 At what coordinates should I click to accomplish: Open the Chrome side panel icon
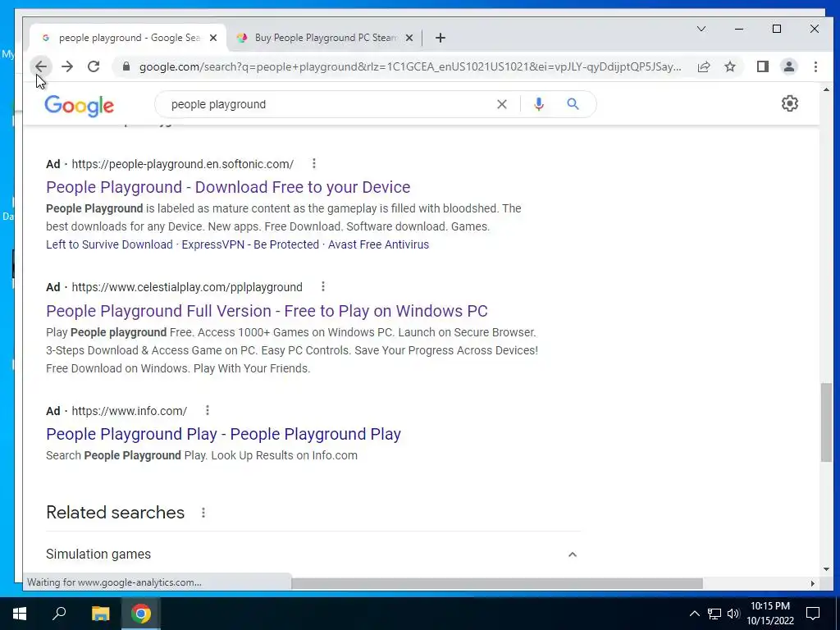point(763,66)
